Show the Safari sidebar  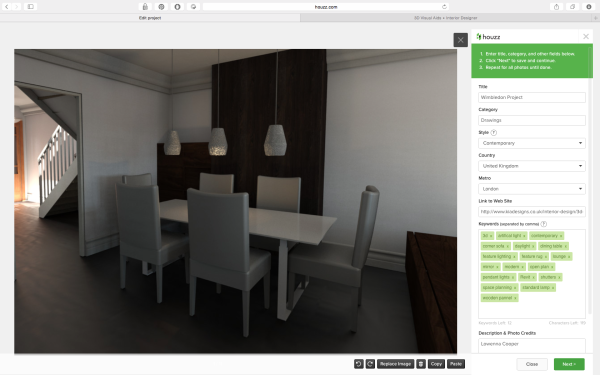tap(31, 7)
